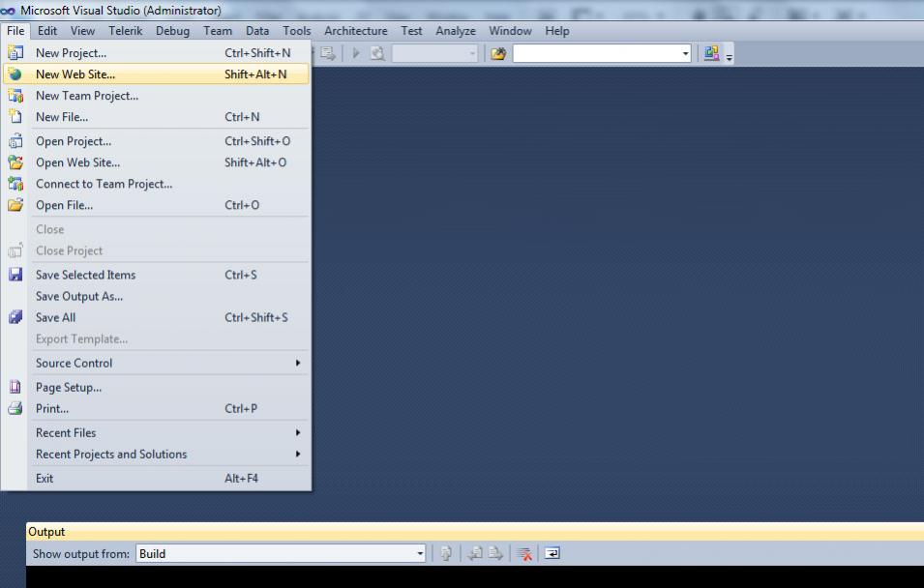Click the toolbar options overflow arrow

pos(729,57)
